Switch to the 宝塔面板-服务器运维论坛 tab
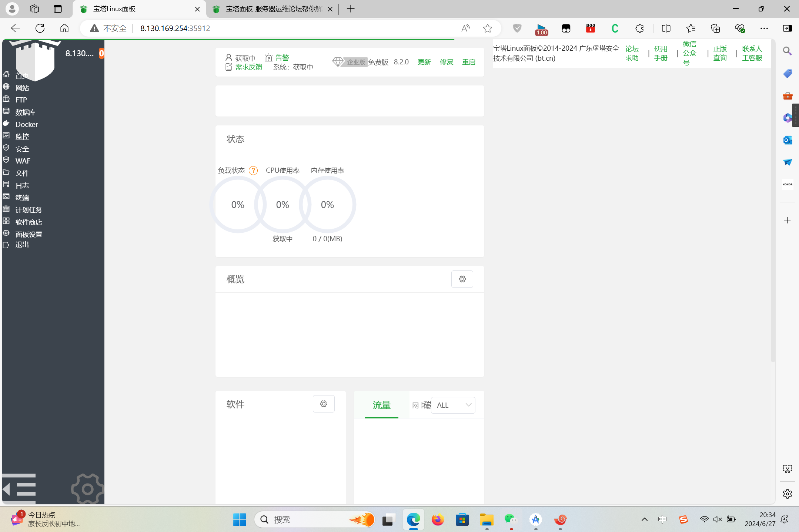The width and height of the screenshot is (799, 532). [x=273, y=9]
